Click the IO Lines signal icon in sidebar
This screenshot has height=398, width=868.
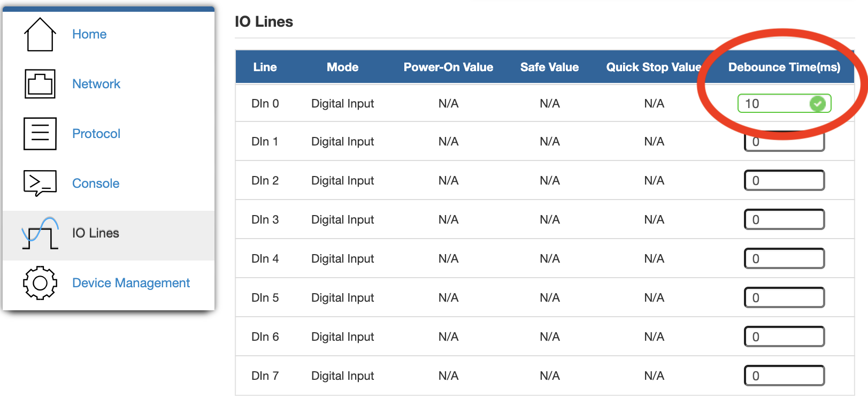[x=40, y=233]
